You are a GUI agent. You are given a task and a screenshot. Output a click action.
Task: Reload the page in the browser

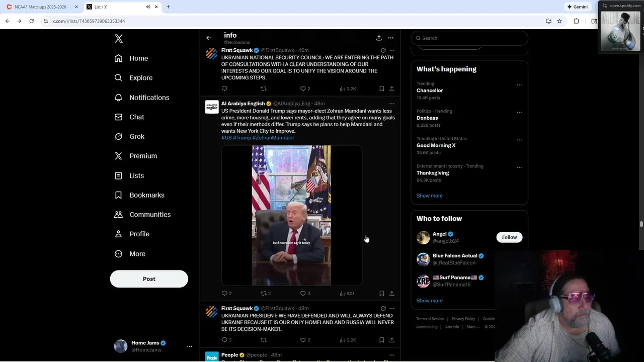[x=31, y=21]
